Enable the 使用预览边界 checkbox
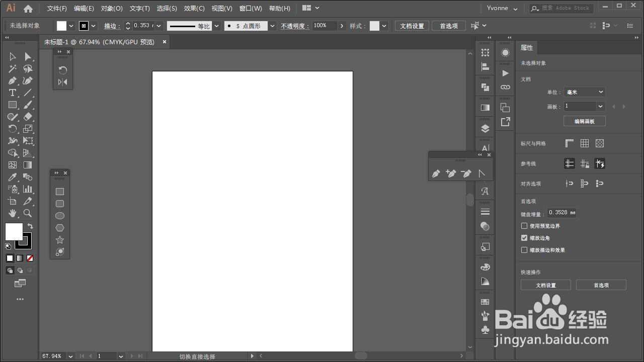Screen dimensions: 644x362 (524, 226)
